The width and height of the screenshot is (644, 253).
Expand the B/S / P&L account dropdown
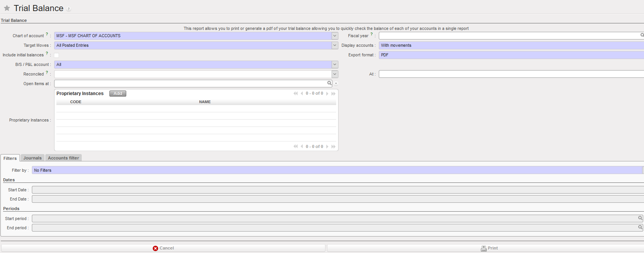335,64
